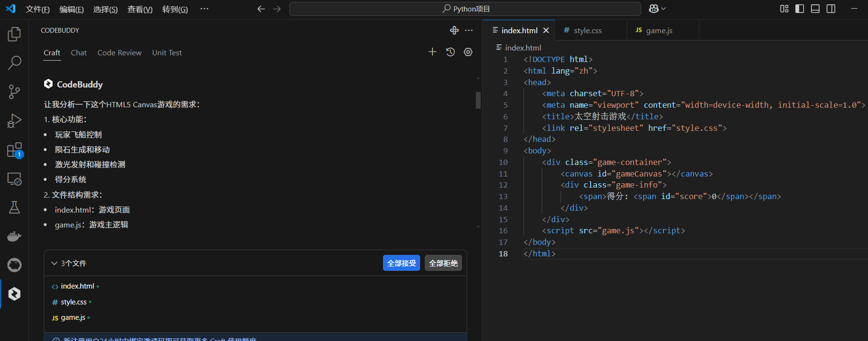Click the CODEBUDDY panel title
Image resolution: width=868 pixels, height=341 pixels.
point(60,30)
